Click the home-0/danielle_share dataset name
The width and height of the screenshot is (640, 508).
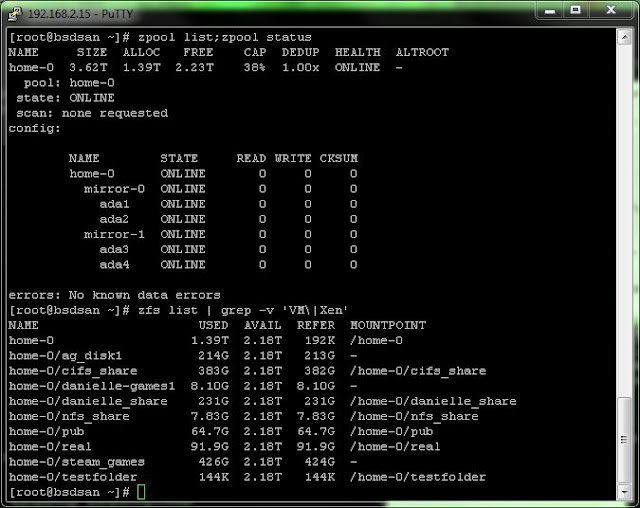tap(88, 401)
